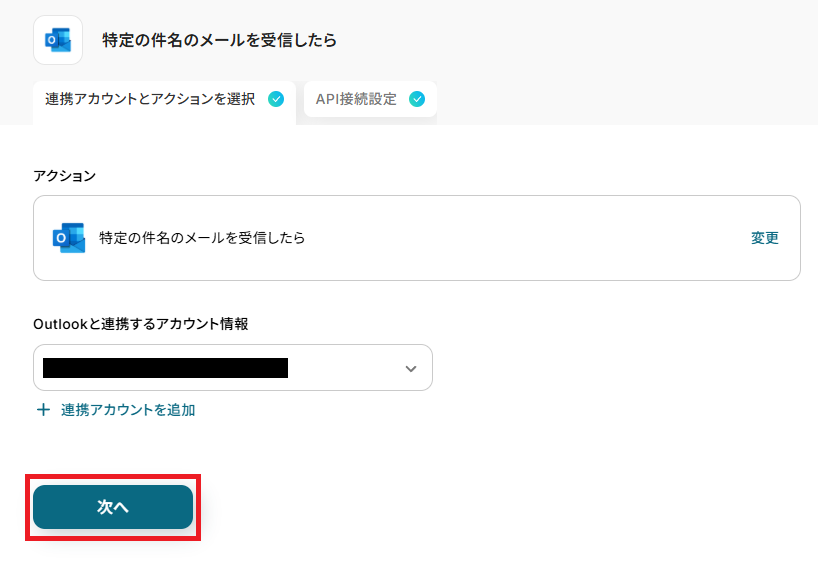Open the Outlook account selection combo box
The height and width of the screenshot is (571, 818).
(x=232, y=368)
